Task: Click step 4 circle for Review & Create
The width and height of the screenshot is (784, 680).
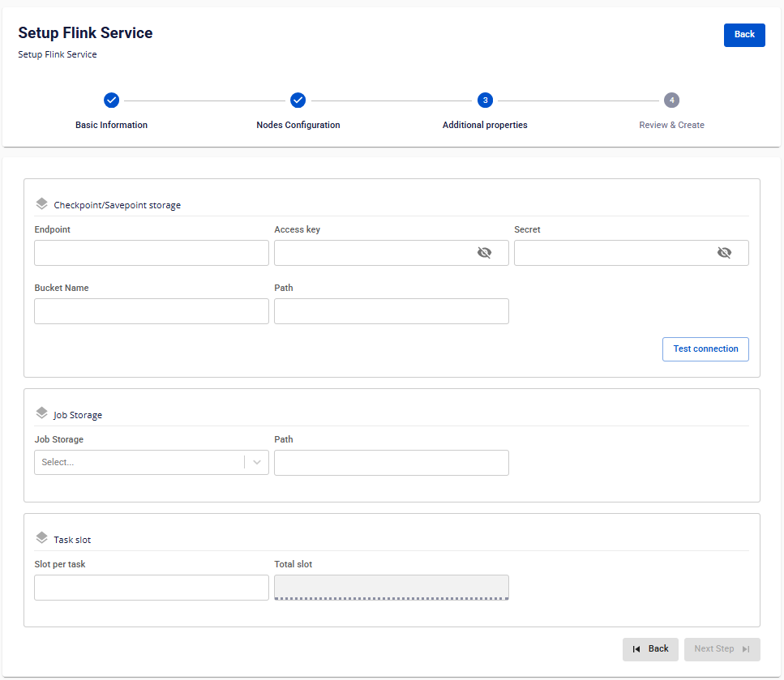Action: (x=671, y=100)
